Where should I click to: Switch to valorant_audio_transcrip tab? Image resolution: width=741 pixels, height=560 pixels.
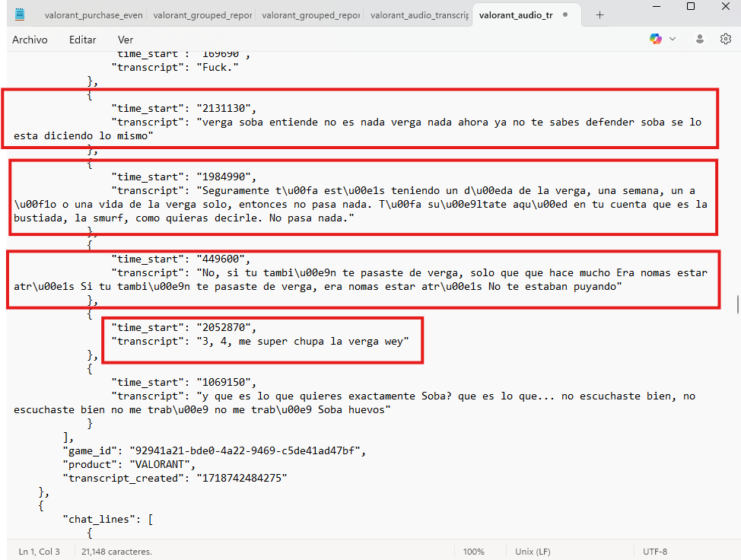point(420,15)
